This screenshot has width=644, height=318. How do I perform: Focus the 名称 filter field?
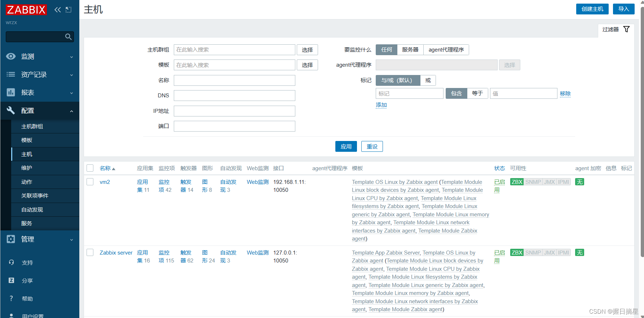pos(234,80)
